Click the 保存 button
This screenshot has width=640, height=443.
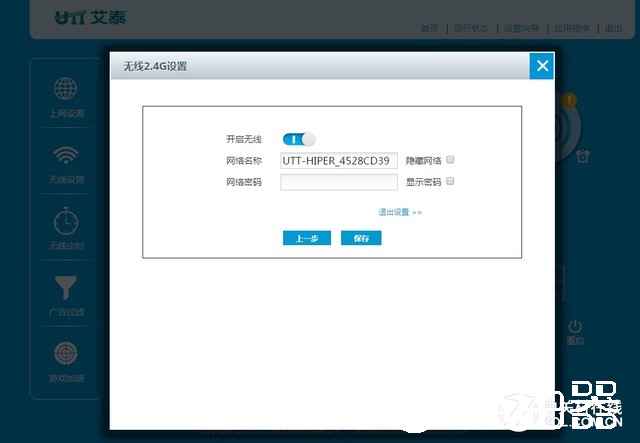click(361, 238)
